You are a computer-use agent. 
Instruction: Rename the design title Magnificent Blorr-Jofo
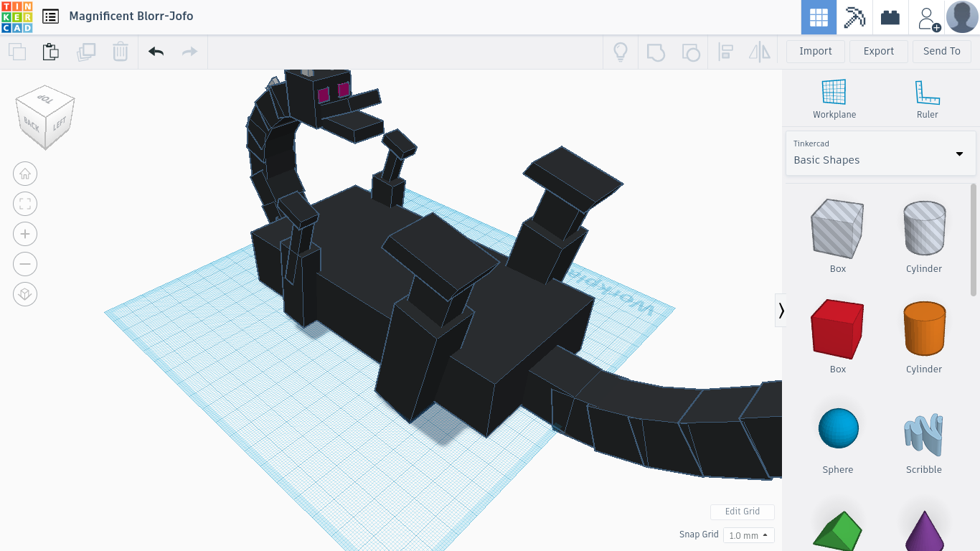click(131, 16)
